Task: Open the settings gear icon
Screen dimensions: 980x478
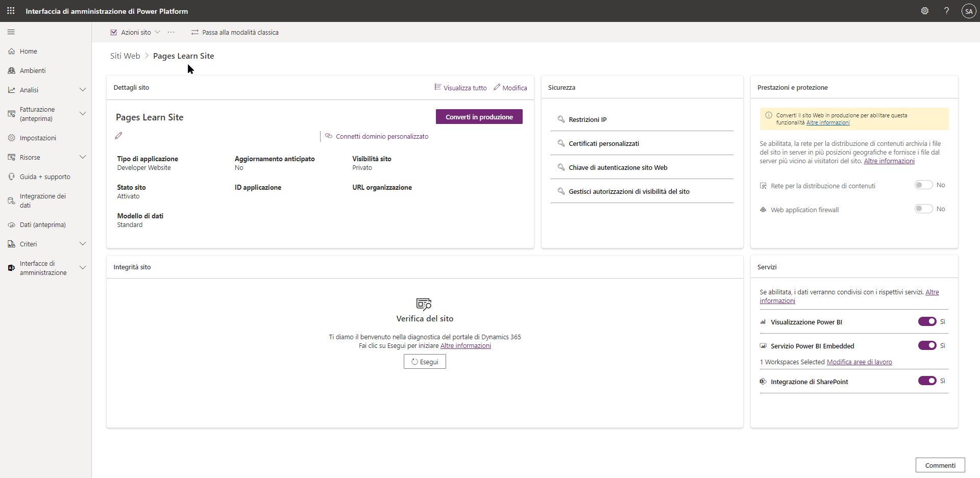Action: 924,11
